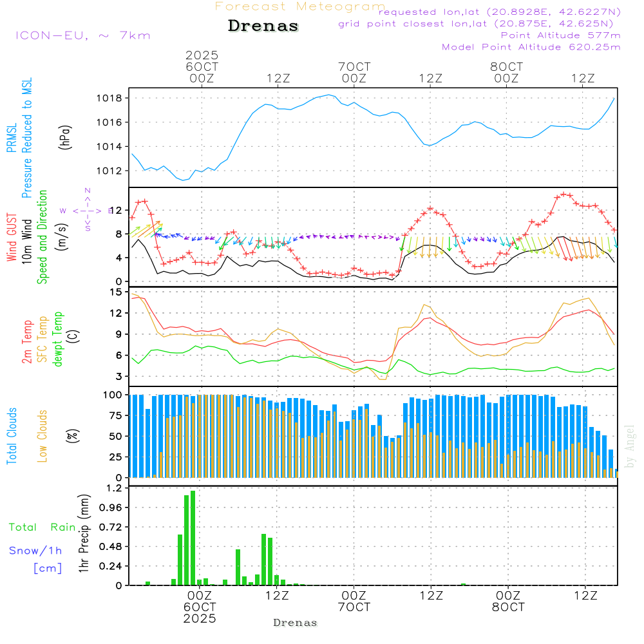The width and height of the screenshot is (644, 644).
Task: Click the Snow/1h legend label
Action: pos(35,551)
